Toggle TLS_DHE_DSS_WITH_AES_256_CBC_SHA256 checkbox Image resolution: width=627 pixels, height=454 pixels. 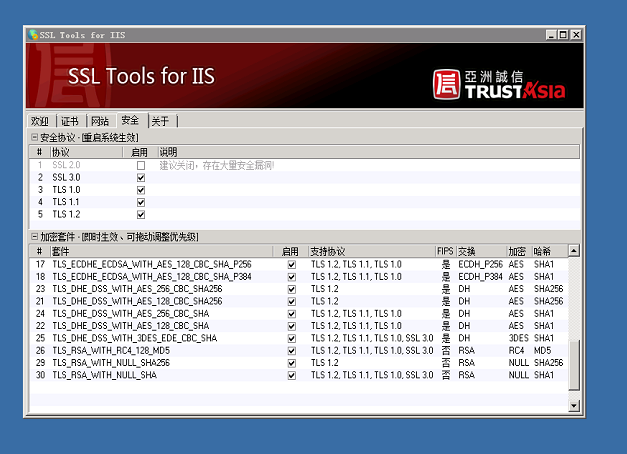tap(292, 289)
